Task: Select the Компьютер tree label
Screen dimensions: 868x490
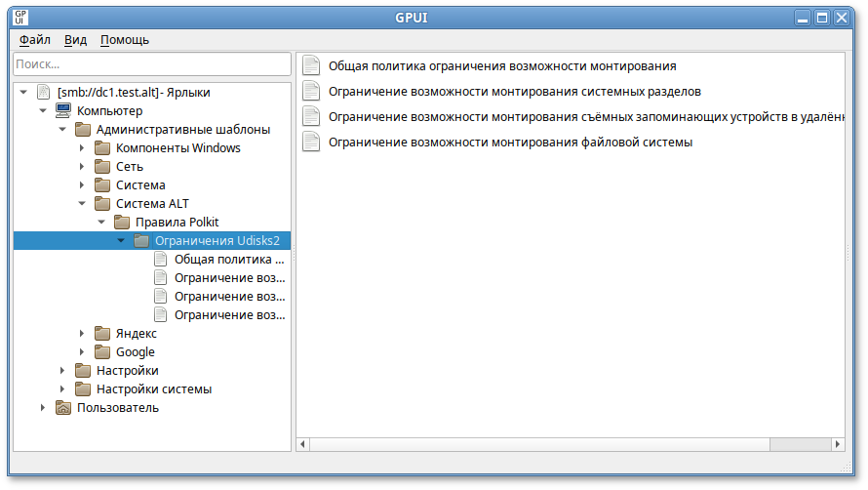Action: 109,111
